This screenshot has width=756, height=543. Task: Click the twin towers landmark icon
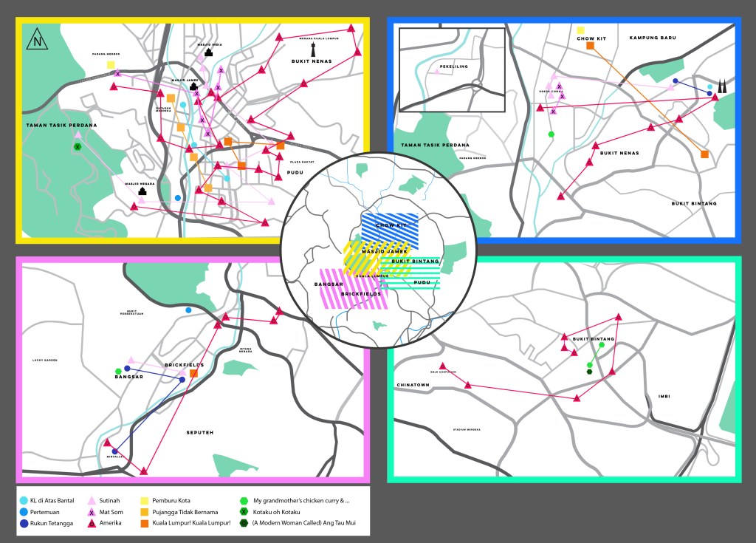click(x=722, y=86)
